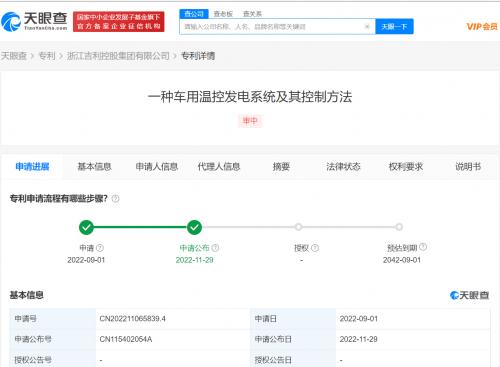Click the grey 授权 step marker
Screen dimensions: 500x367
298,227
